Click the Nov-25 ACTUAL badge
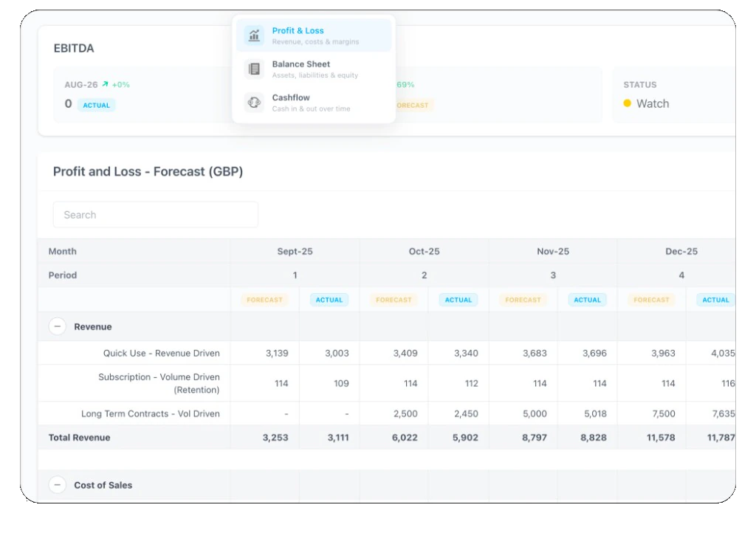The width and height of the screenshot is (756, 533). (587, 300)
